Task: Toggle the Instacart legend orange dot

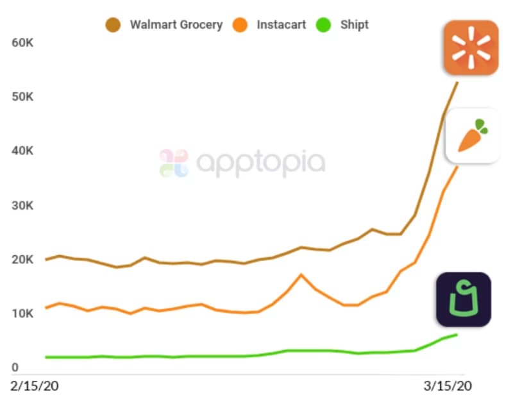Action: tap(240, 25)
